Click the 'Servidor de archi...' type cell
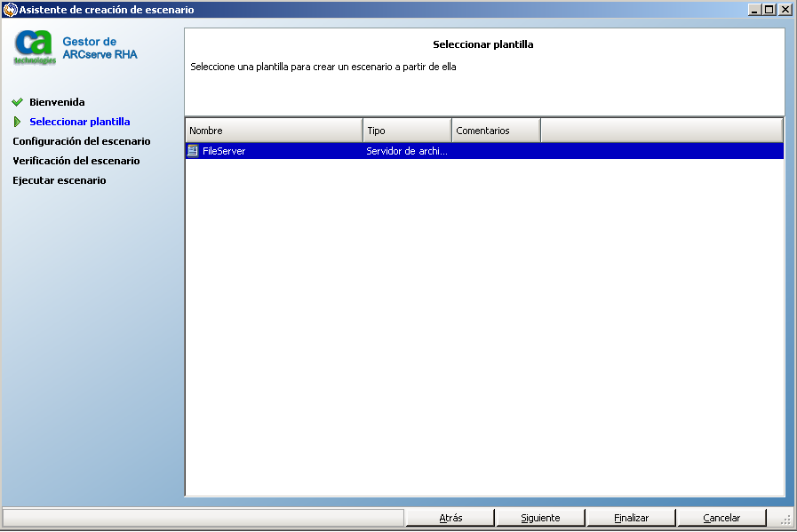The image size is (797, 532). pyautogui.click(x=407, y=151)
